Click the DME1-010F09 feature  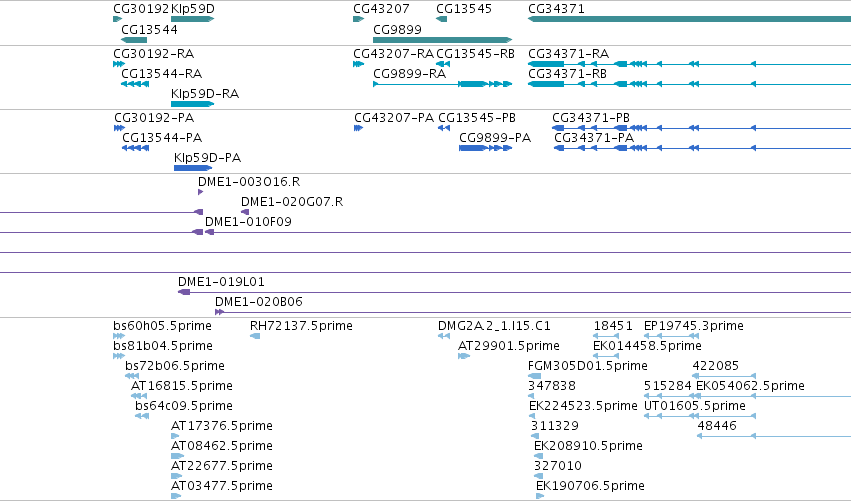coord(248,222)
